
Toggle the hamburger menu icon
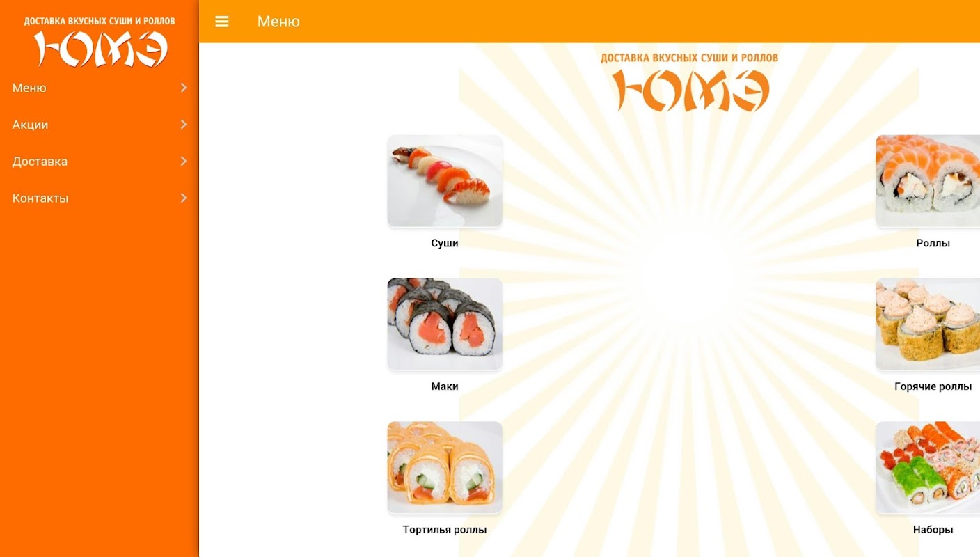(222, 22)
